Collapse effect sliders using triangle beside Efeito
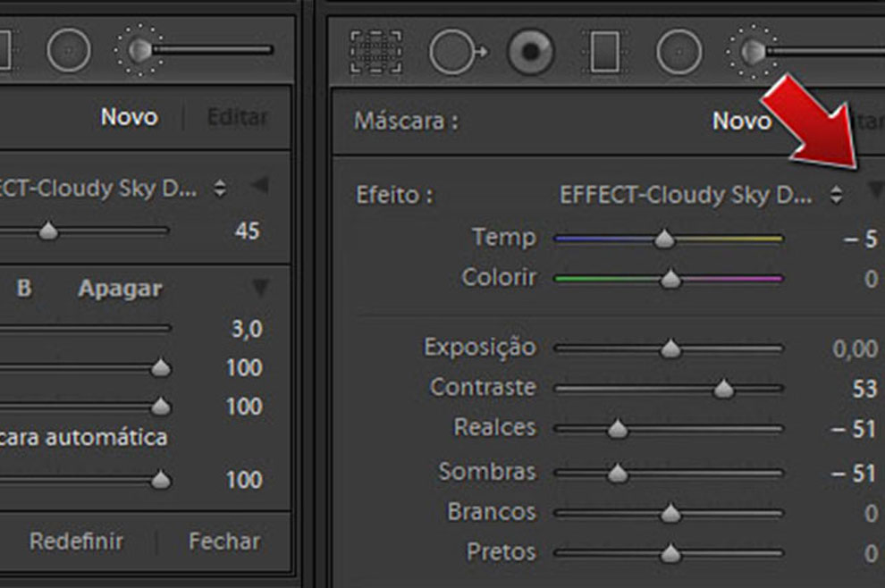This screenshot has width=885, height=588. [x=875, y=189]
